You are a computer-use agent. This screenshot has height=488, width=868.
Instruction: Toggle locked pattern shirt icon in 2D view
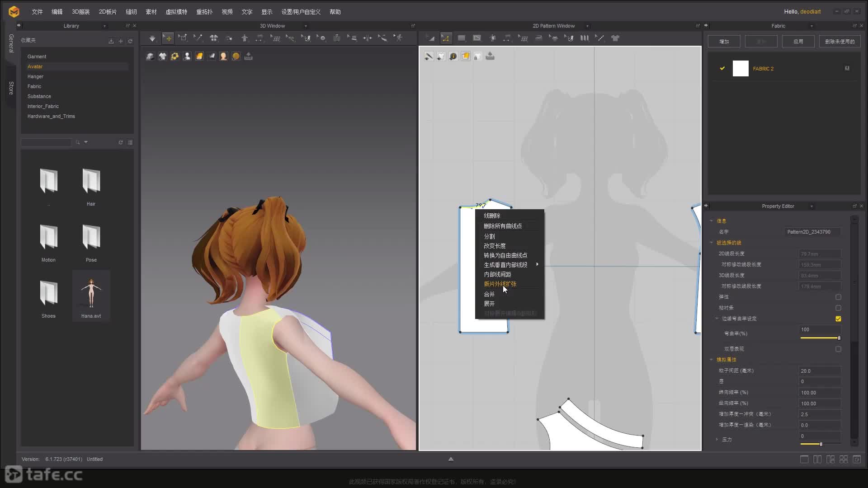[x=478, y=56]
